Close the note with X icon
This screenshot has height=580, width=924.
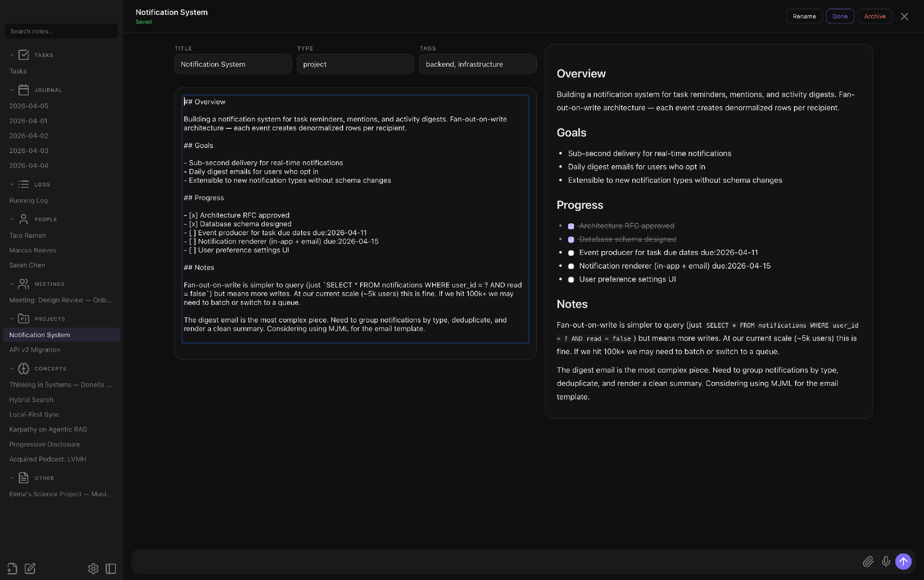[x=904, y=16]
